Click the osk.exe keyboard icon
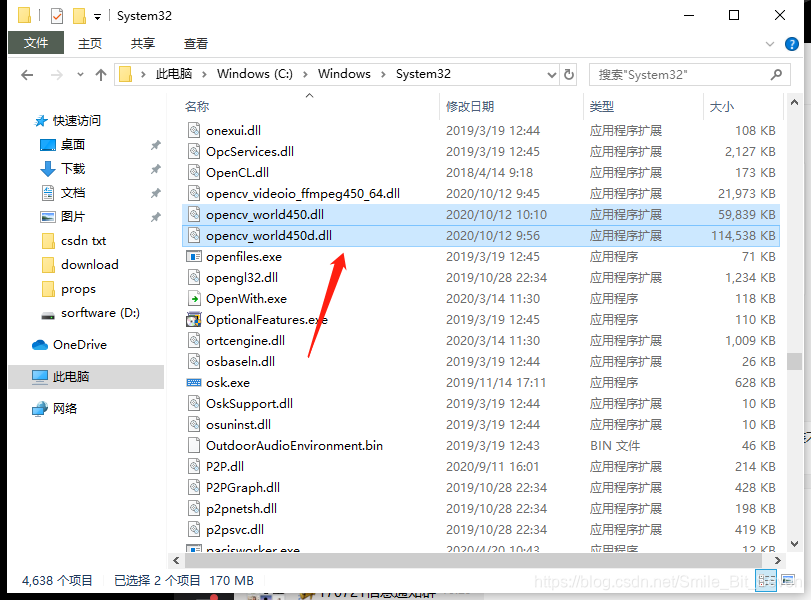The height and width of the screenshot is (600, 811). [x=194, y=383]
